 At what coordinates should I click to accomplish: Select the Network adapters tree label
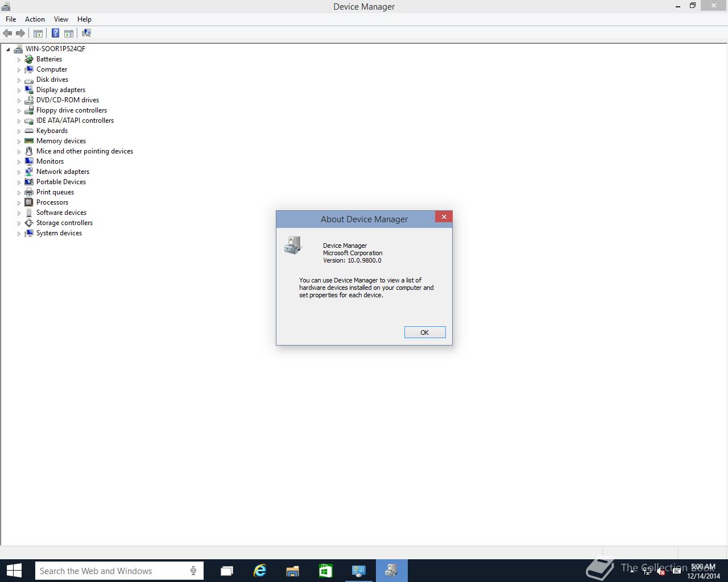[63, 172]
